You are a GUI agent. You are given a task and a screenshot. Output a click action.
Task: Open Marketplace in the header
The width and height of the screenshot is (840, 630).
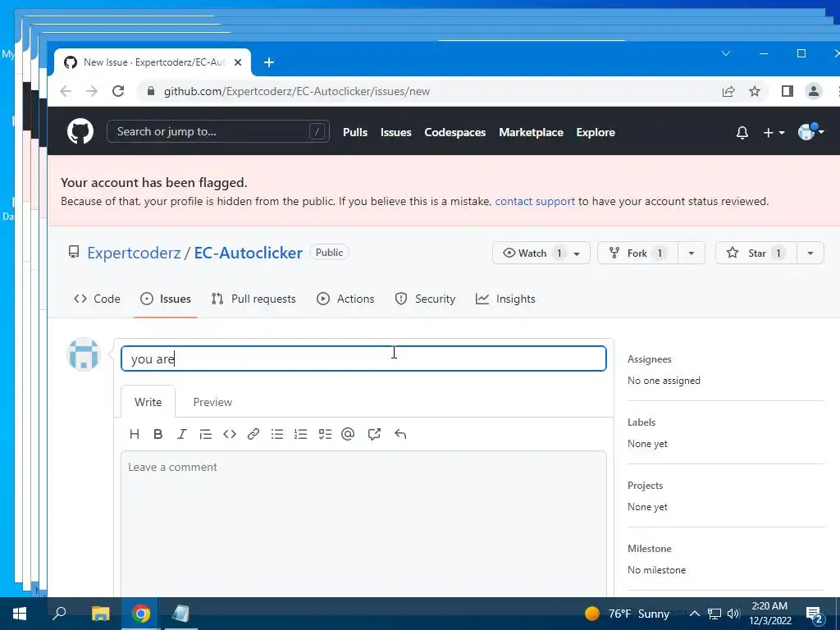(531, 132)
